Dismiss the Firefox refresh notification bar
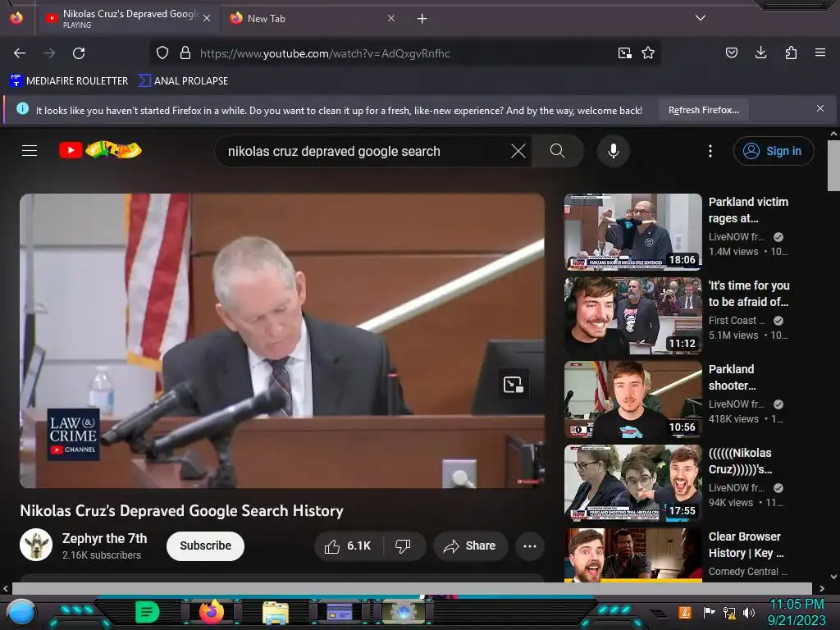 coord(820,109)
